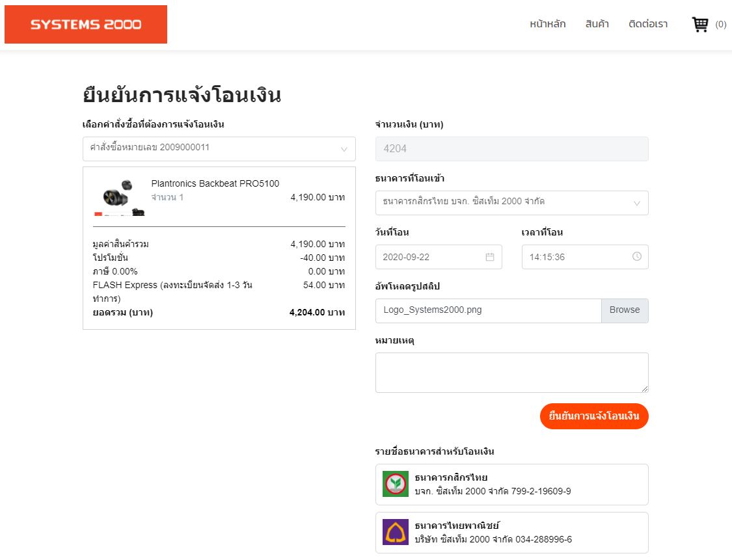Click the calendar icon in date field
The height and width of the screenshot is (560, 732).
(490, 257)
